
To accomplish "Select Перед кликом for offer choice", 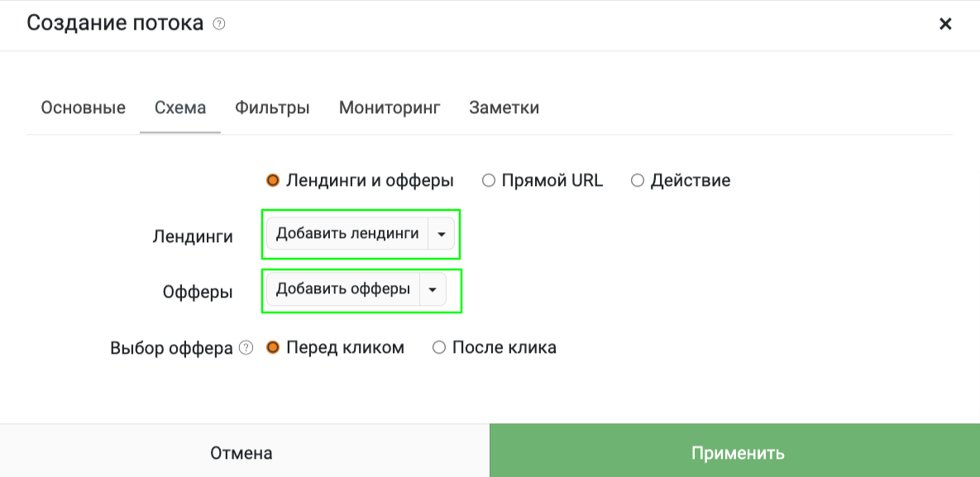I will point(273,347).
